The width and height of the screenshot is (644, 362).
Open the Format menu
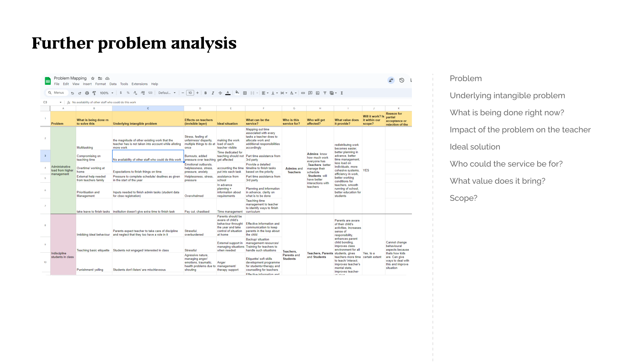pos(100,84)
